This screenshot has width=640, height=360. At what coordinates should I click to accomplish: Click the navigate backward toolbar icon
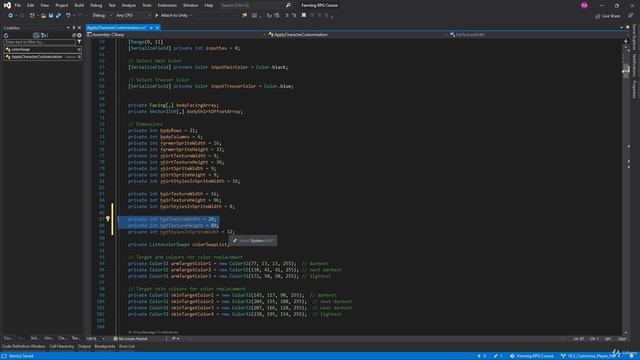pyautogui.click(x=10, y=16)
